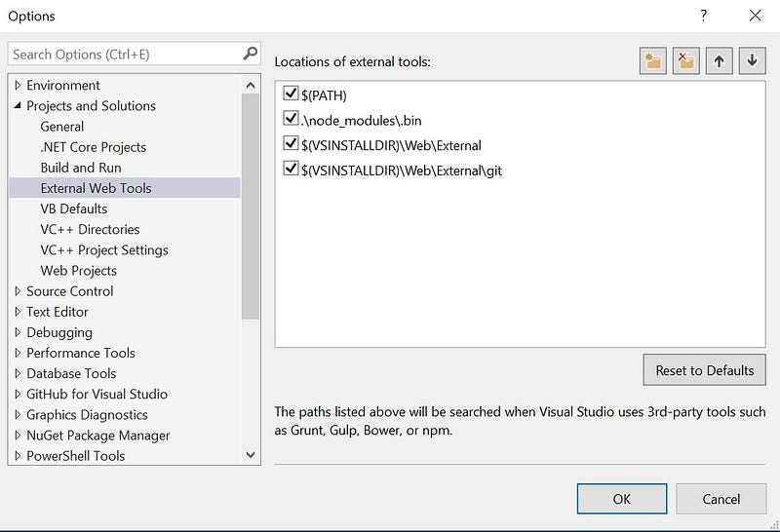Uncheck the $(PATH) location checkbox
Viewport: 780px width, 532px height.
(x=291, y=93)
